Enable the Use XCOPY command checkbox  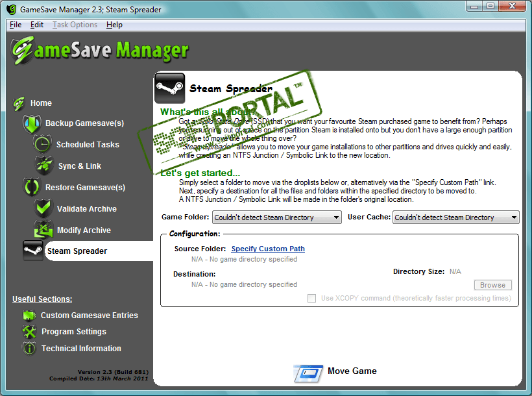311,298
